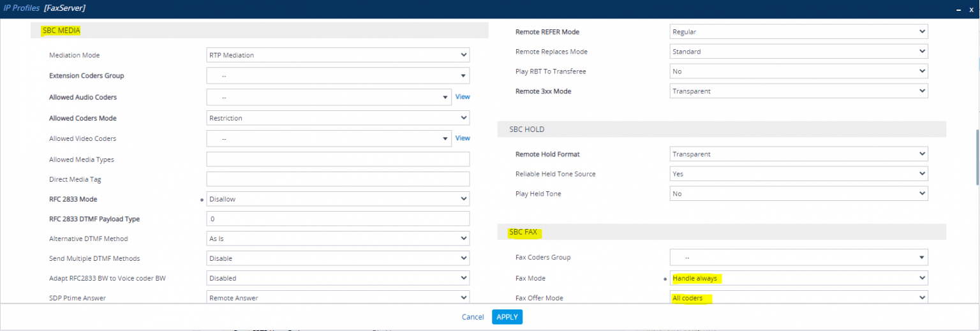
Task: Open the Remote Hold Format dropdown
Action: (798, 154)
